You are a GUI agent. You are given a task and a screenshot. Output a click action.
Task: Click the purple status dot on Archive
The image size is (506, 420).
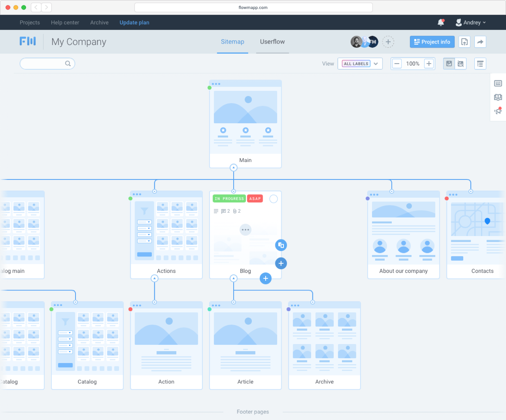coord(288,309)
